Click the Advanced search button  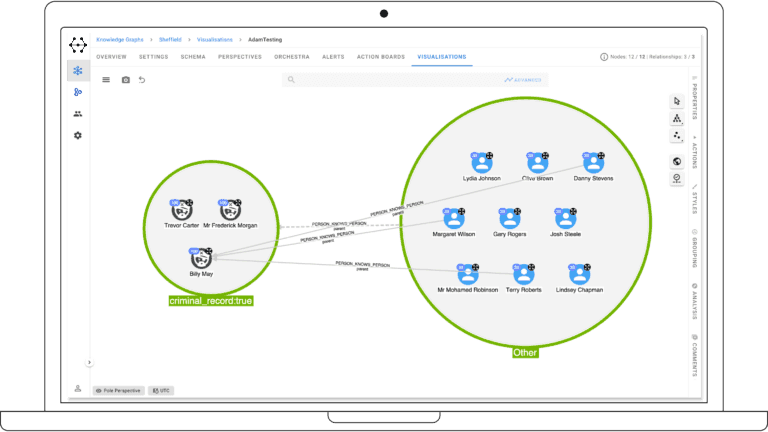[x=523, y=79]
